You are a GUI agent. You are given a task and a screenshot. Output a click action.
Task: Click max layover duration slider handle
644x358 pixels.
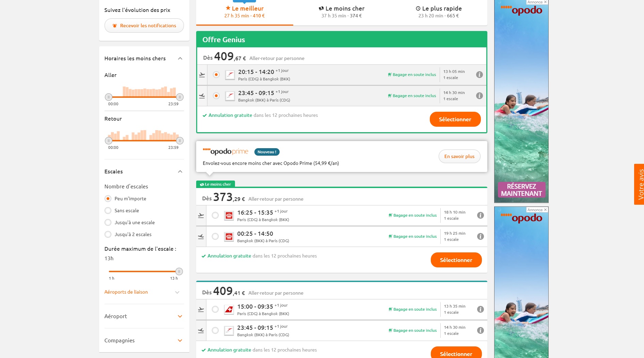point(179,271)
